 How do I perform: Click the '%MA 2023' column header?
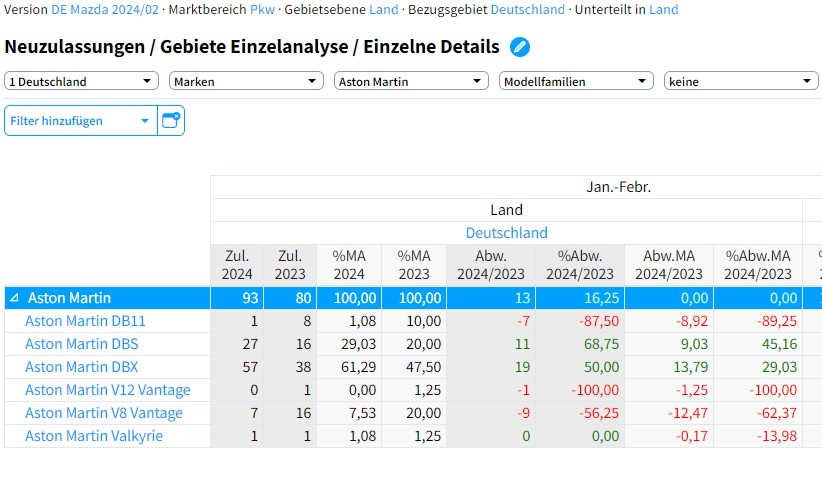[414, 265]
